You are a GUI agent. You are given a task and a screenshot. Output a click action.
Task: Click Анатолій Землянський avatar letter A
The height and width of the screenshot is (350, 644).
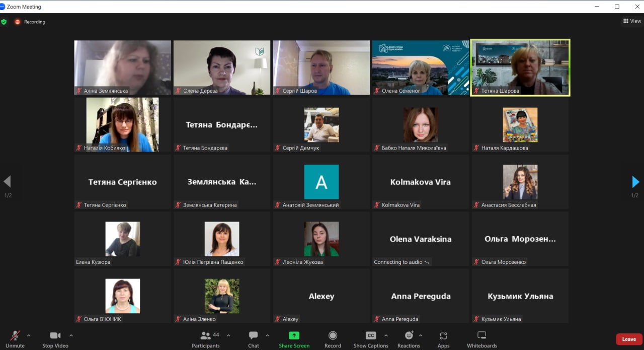(321, 182)
